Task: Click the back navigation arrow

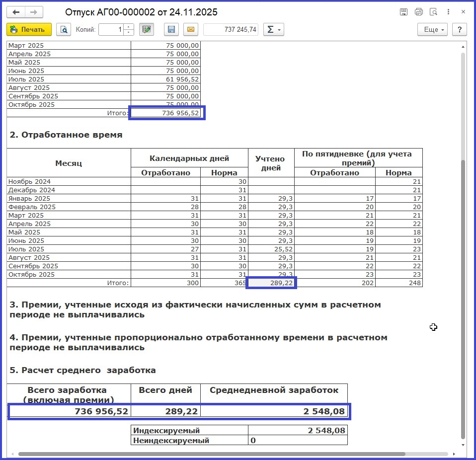Action: coord(16,12)
